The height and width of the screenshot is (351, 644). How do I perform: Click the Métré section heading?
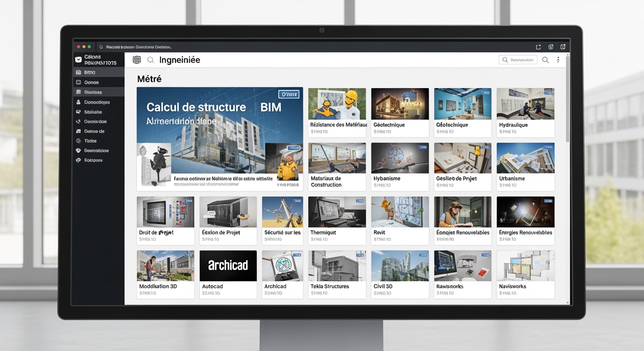(150, 79)
